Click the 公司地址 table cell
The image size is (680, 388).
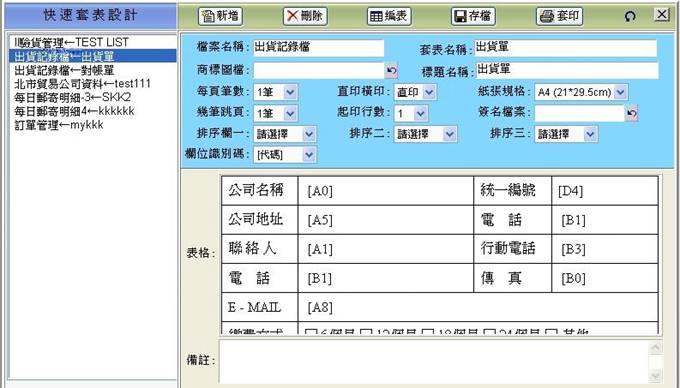tap(260, 220)
